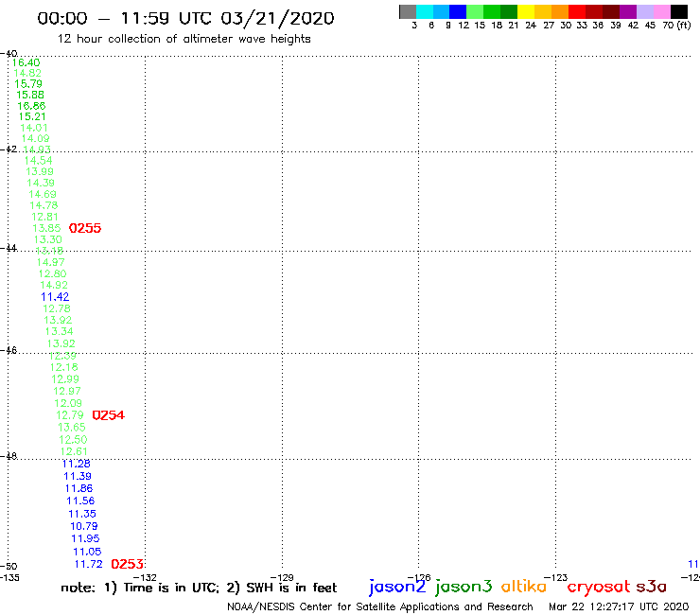Click the wave height value 14.97
This screenshot has height=615, width=700.
(x=50, y=262)
